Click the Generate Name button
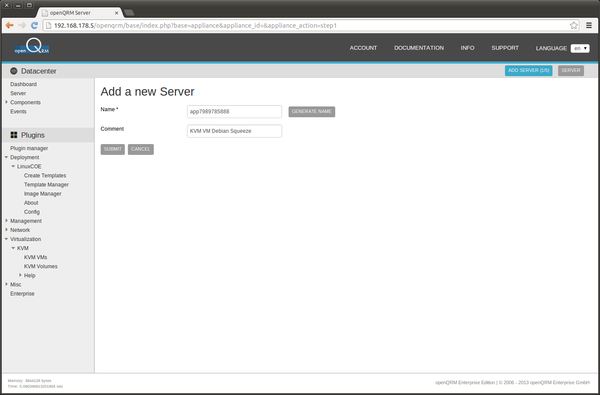Screen dimensions: 600x395 click(311, 111)
